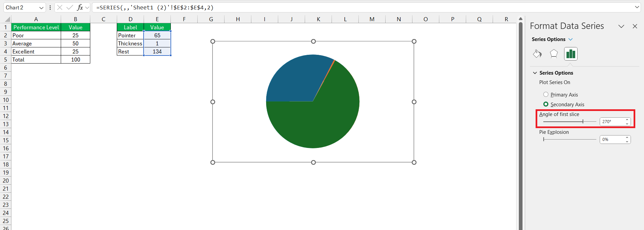The image size is (644, 230).
Task: Click the chart's bottom-right resize handle
Action: pyautogui.click(x=414, y=162)
